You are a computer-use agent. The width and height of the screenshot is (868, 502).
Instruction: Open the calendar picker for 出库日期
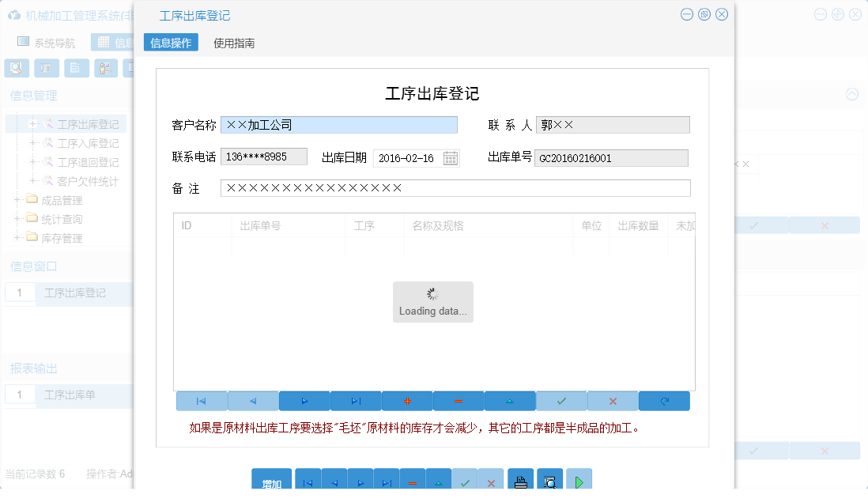pos(450,158)
